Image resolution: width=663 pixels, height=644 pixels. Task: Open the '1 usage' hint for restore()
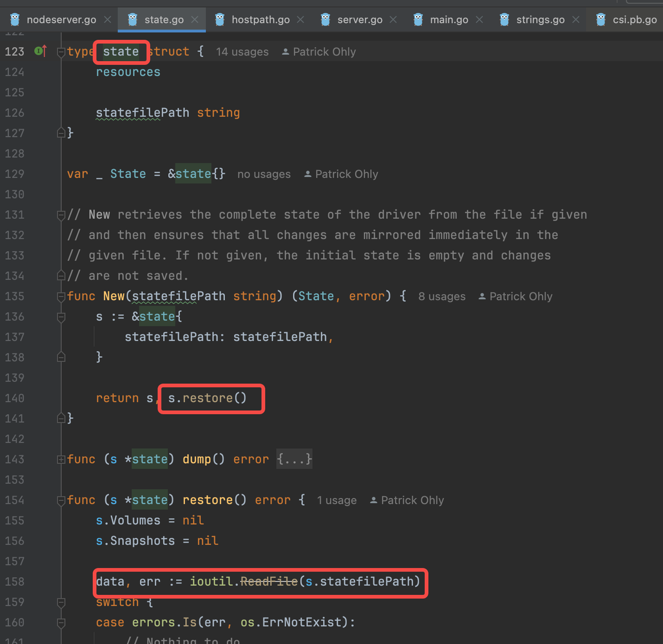tap(337, 500)
